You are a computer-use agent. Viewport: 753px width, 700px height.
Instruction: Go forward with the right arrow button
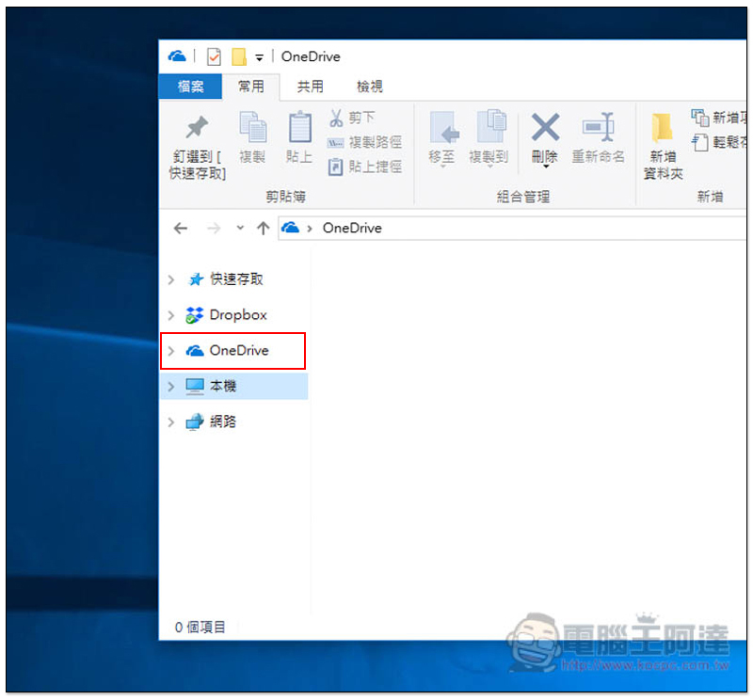point(214,228)
